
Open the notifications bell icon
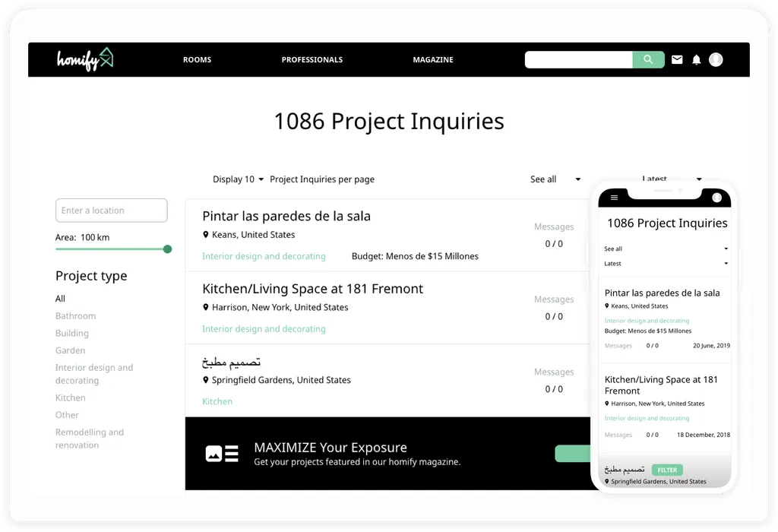696,59
